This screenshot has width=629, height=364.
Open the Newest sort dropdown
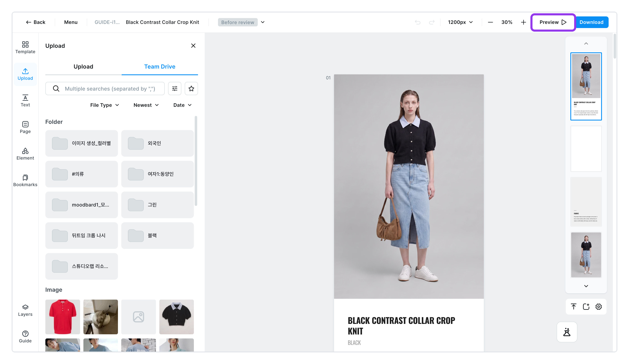[x=146, y=105]
